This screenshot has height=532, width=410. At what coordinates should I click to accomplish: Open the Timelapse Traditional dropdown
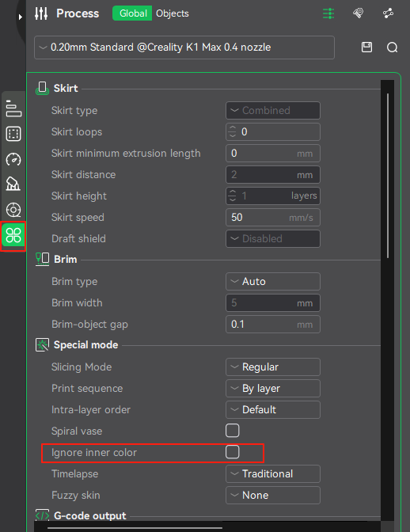tap(272, 473)
